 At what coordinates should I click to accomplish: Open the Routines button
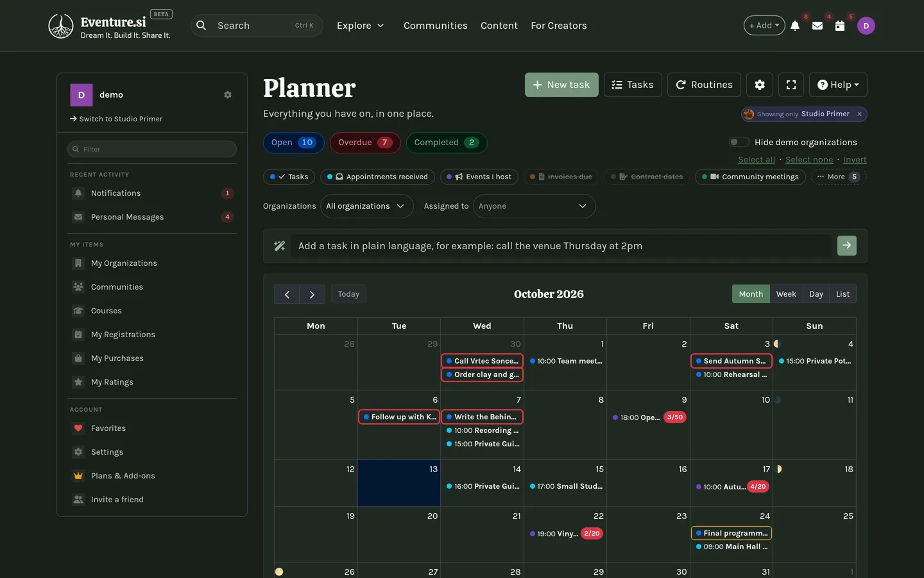click(704, 85)
